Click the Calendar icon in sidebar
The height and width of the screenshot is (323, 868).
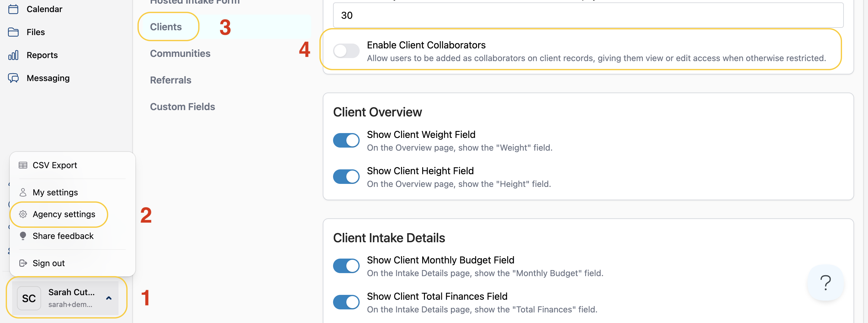point(13,9)
